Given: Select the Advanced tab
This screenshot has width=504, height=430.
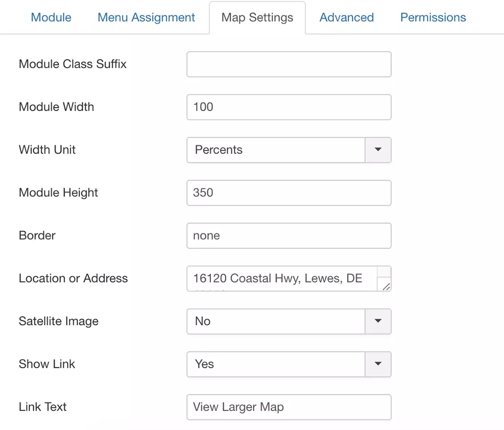Looking at the screenshot, I should [346, 17].
